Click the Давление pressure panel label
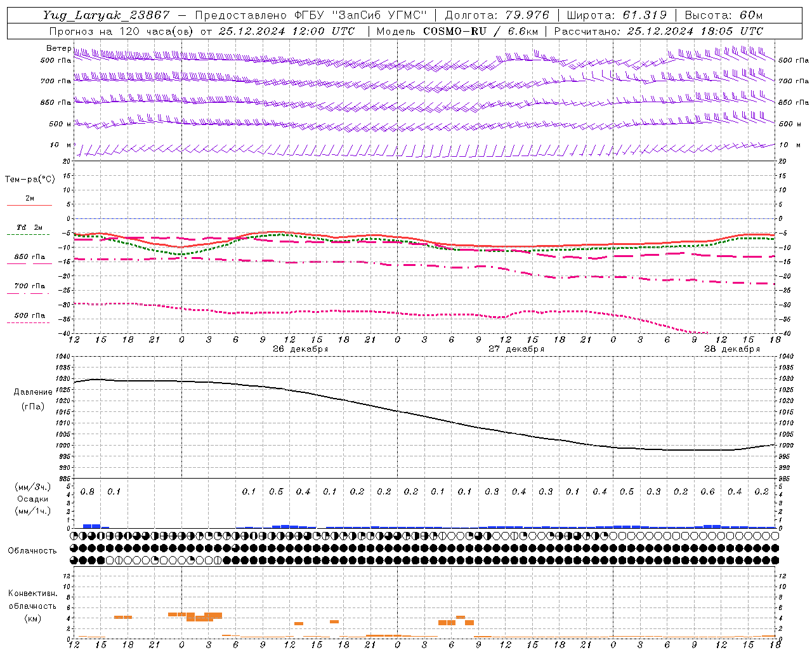812x650 pixels. [33, 392]
